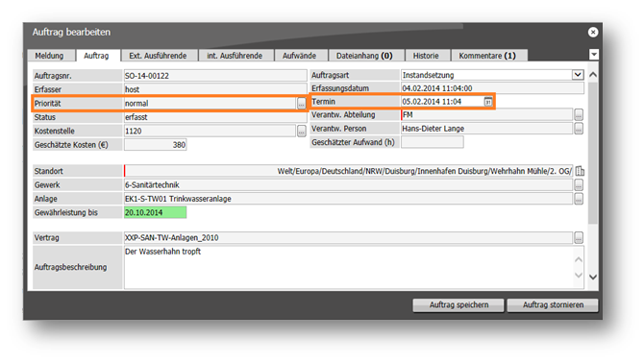The image size is (644, 362).
Task: Click the Standort path field
Action: coord(348,171)
